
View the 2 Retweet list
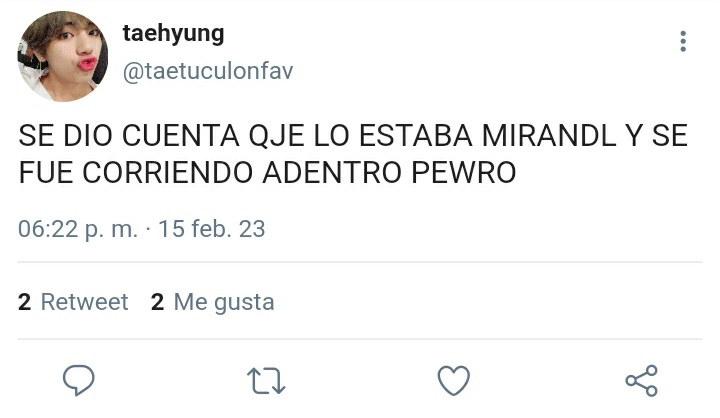pyautogui.click(x=73, y=302)
